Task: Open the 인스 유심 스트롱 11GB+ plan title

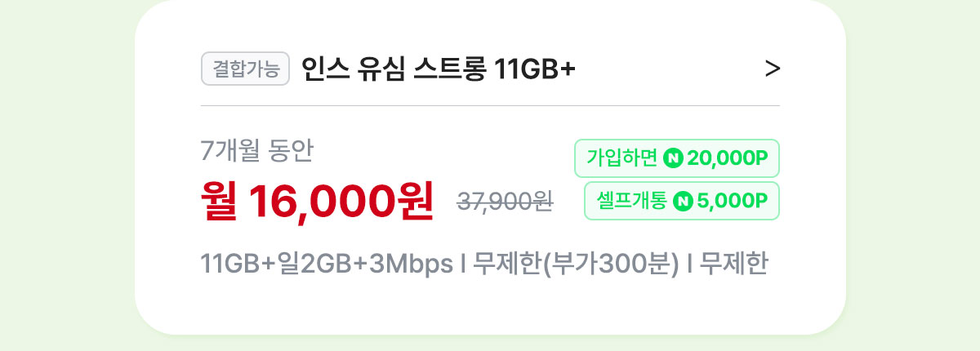Action: tap(439, 69)
